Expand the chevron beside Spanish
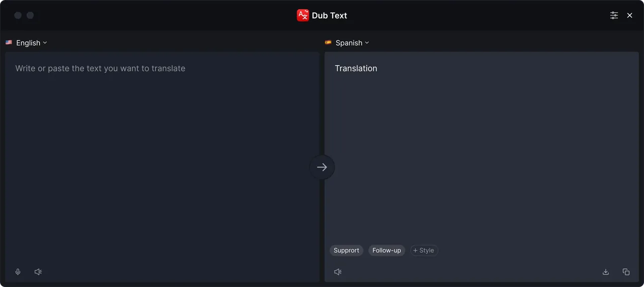The image size is (644, 287). point(367,43)
